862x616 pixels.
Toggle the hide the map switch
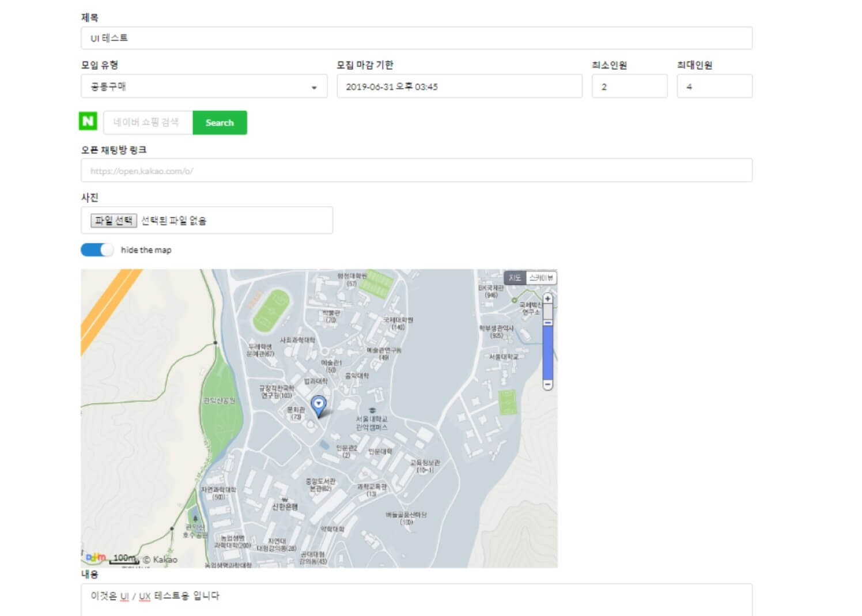click(x=97, y=250)
